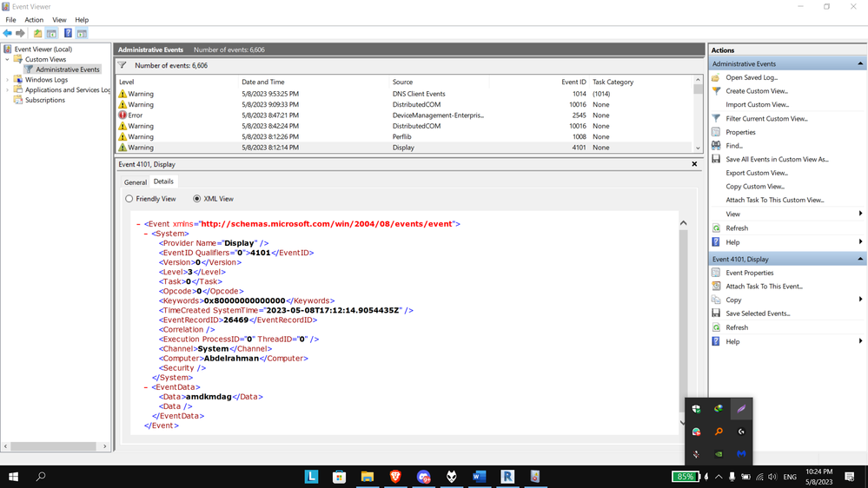
Task: Open the File menu
Action: [x=10, y=19]
